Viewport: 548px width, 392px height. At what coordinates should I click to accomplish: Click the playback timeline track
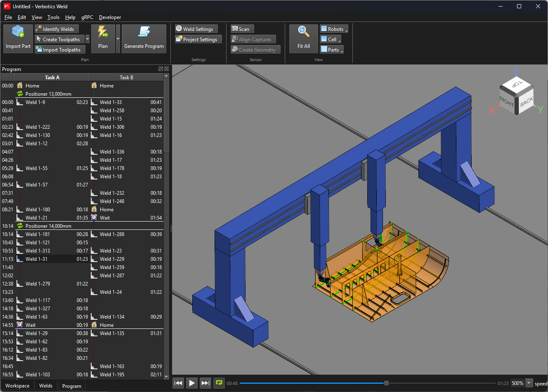[367, 383]
